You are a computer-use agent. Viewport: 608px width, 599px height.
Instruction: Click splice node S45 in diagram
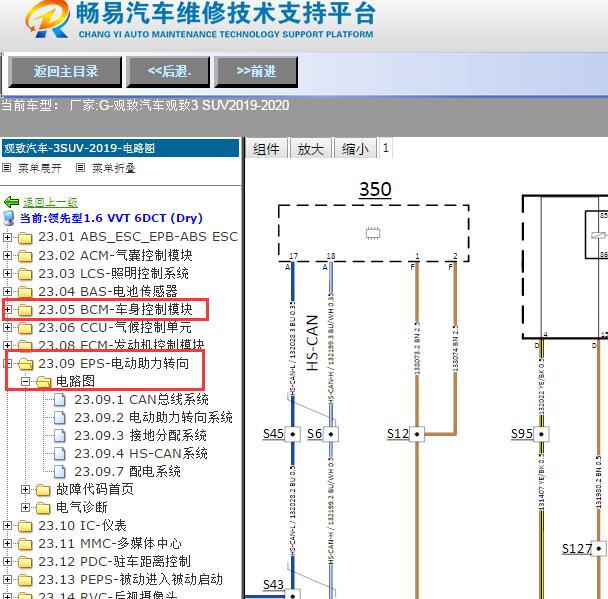[x=292, y=434]
